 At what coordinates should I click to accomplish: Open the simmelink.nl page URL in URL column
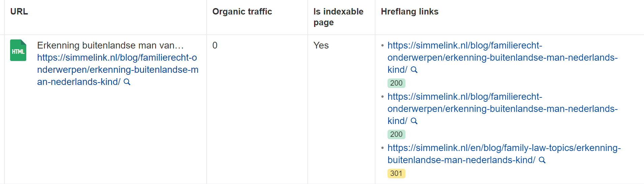click(x=118, y=70)
